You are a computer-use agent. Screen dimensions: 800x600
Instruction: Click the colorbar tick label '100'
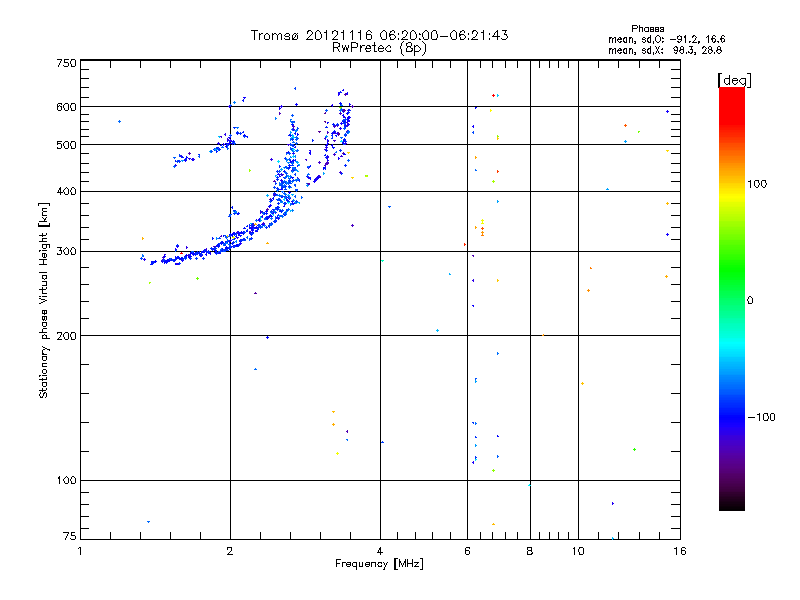point(757,184)
